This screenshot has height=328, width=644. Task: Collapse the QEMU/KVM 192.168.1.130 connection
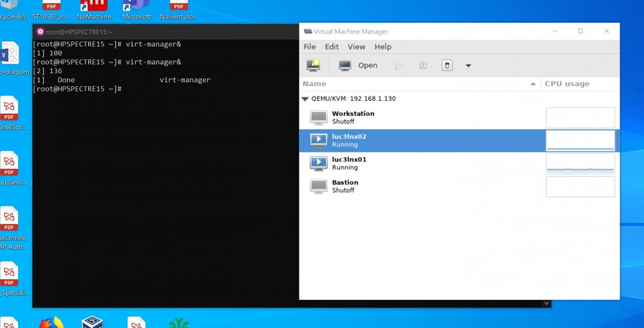tap(305, 99)
